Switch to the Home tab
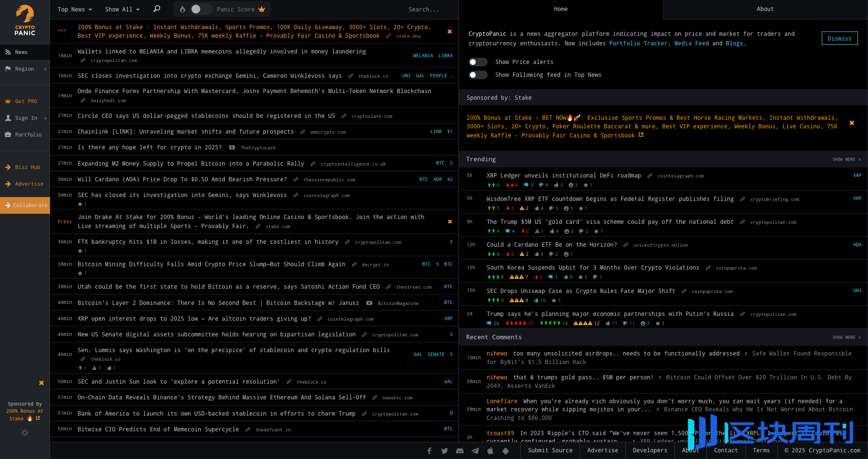 [x=561, y=9]
